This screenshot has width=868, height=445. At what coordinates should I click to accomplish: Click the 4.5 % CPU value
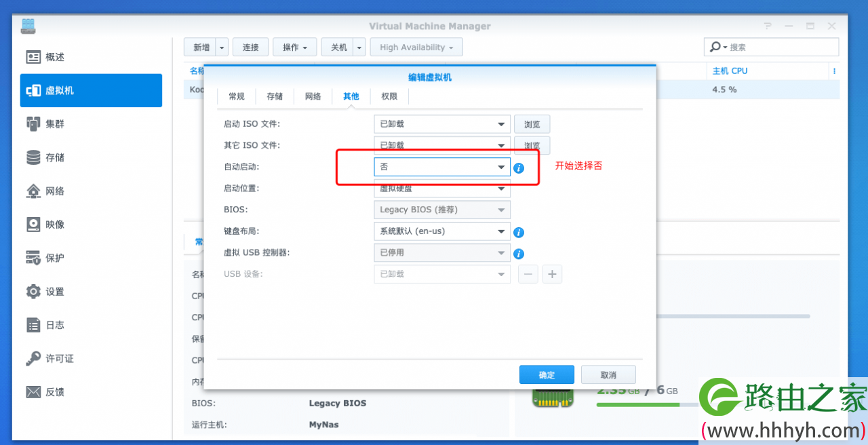(x=724, y=90)
